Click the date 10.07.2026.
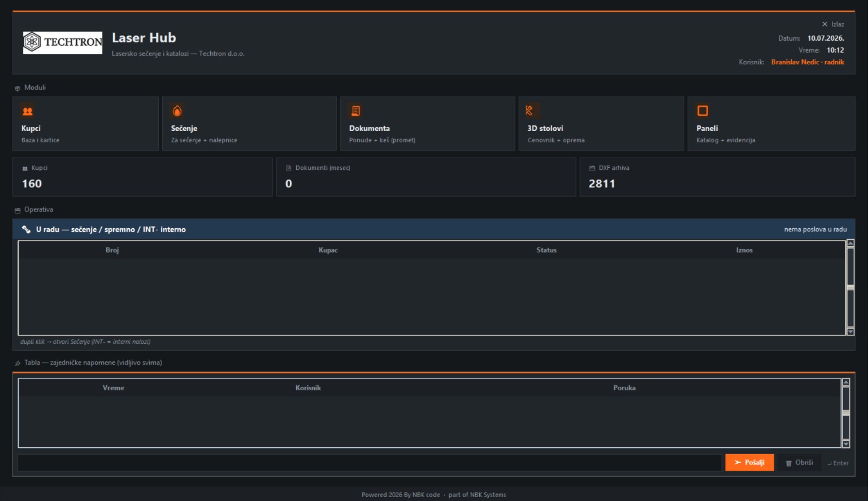Viewport: 868px width, 501px height. (826, 38)
